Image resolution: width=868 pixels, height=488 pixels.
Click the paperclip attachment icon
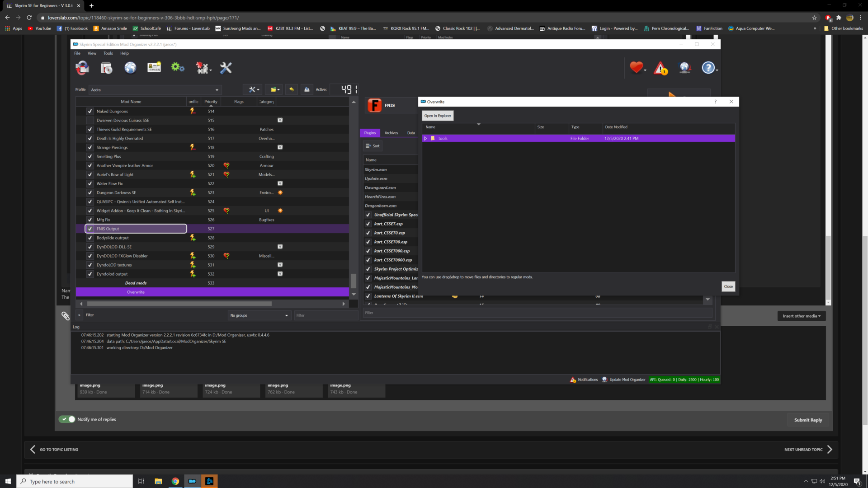(x=66, y=316)
